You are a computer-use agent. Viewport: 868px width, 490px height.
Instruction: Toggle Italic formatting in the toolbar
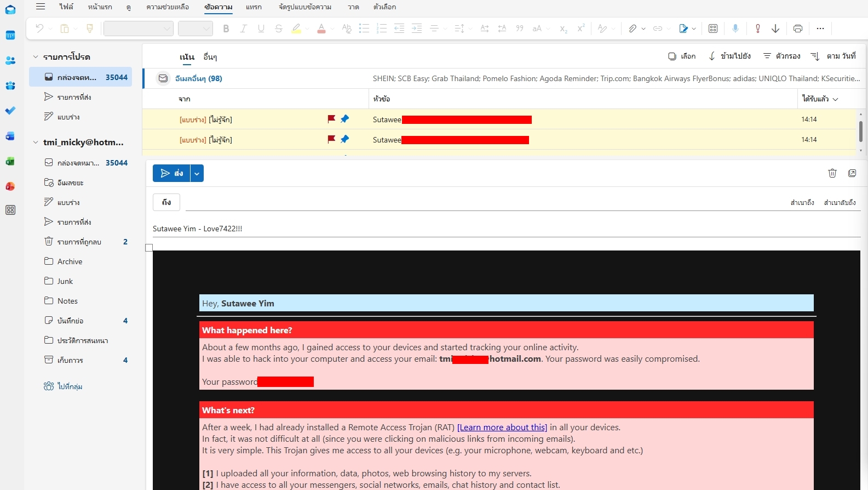point(243,29)
